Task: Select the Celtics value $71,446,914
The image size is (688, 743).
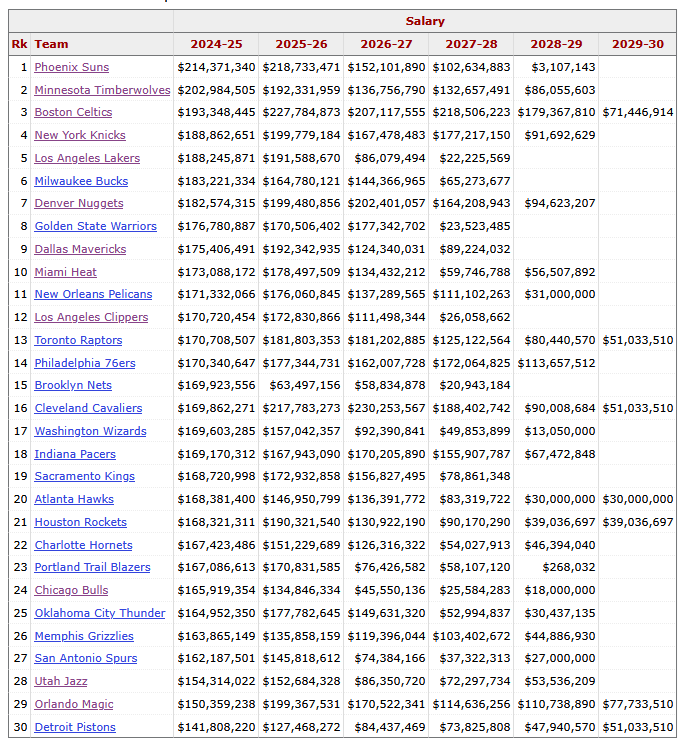Action: point(638,112)
